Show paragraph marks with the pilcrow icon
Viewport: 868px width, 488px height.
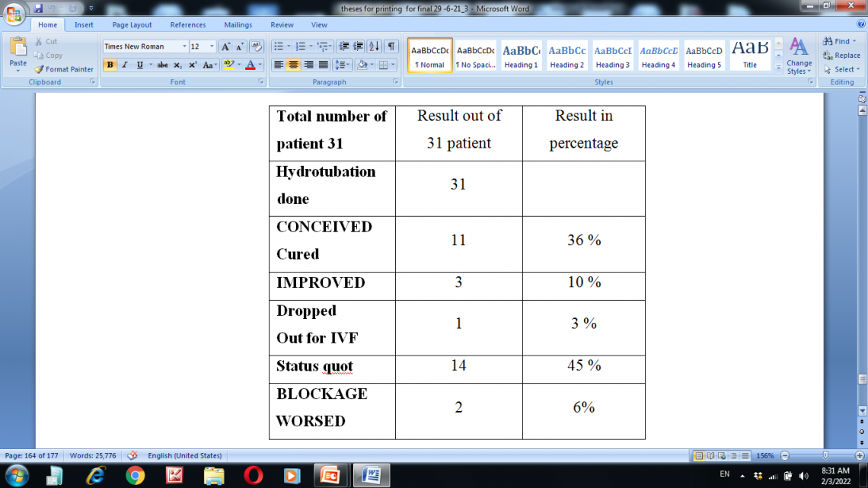391,46
